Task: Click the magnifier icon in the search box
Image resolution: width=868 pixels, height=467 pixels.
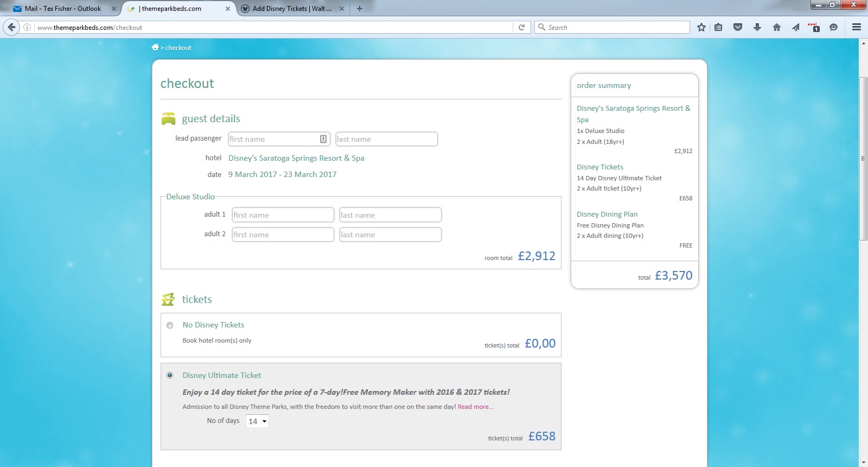Action: tap(541, 27)
